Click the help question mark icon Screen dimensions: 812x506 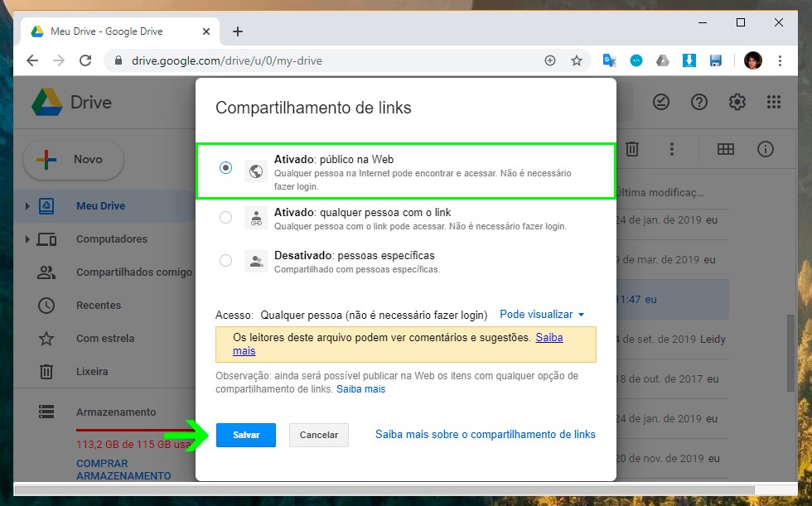click(x=699, y=102)
